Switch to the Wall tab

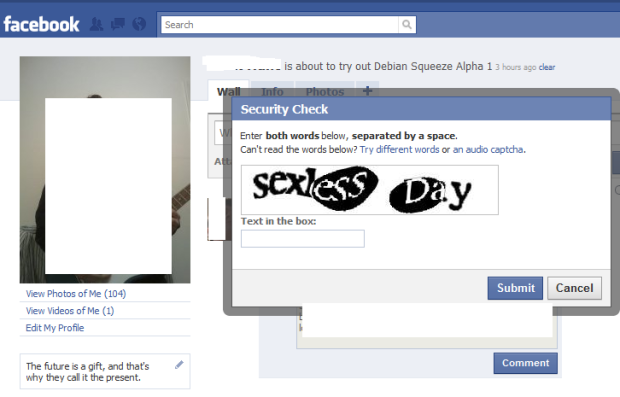pos(229,91)
